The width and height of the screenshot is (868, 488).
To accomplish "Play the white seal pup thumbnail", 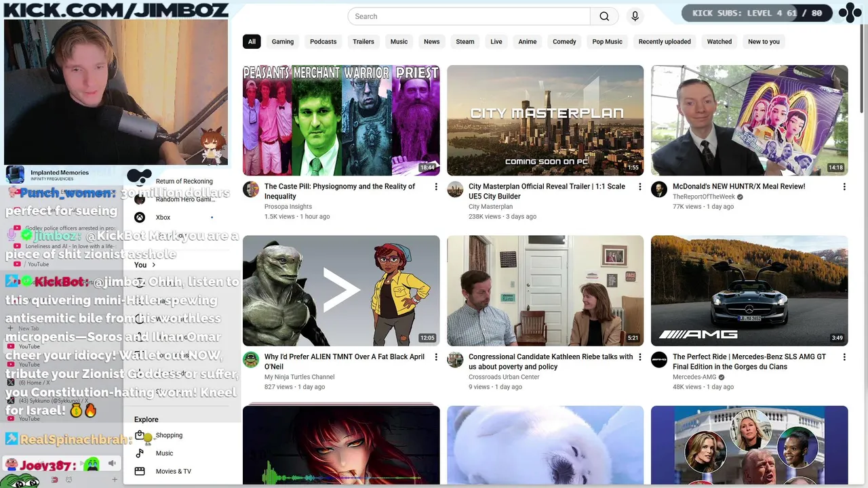I will (x=545, y=445).
